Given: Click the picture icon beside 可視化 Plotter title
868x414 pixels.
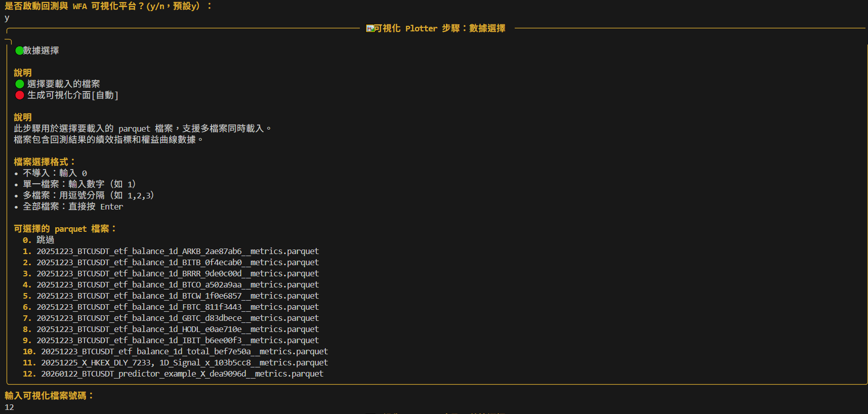Looking at the screenshot, I should point(370,28).
